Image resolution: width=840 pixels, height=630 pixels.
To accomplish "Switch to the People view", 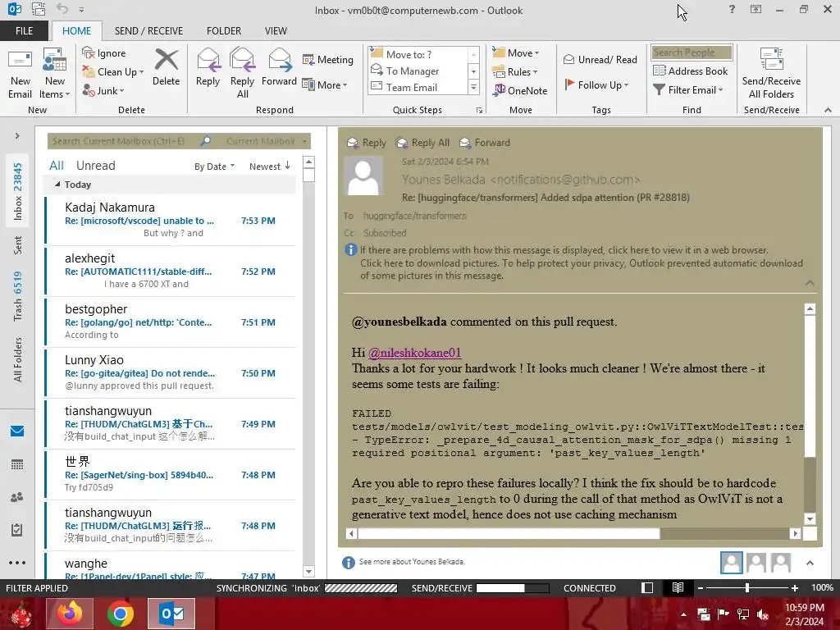I will click(x=17, y=497).
